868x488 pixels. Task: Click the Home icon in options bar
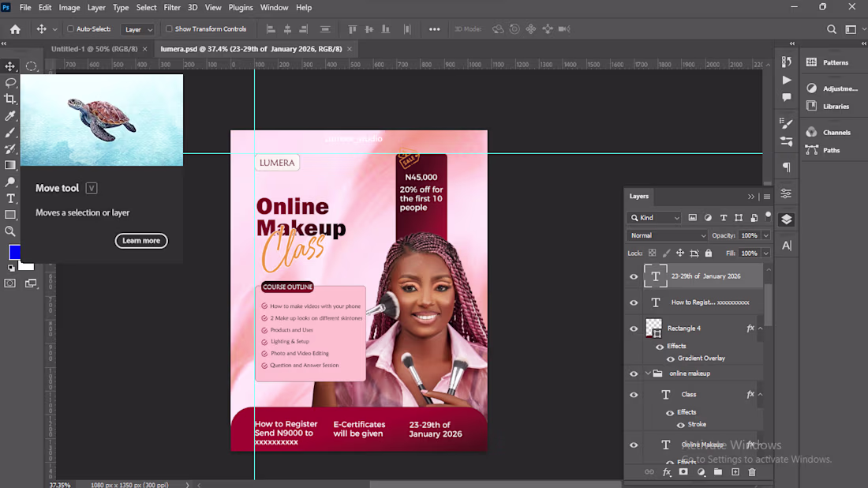(x=15, y=29)
